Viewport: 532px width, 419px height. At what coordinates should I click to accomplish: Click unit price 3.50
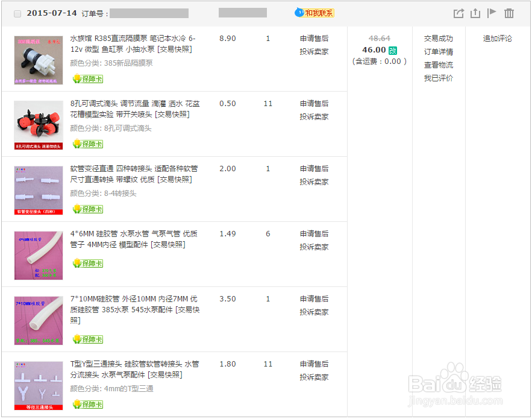click(227, 299)
